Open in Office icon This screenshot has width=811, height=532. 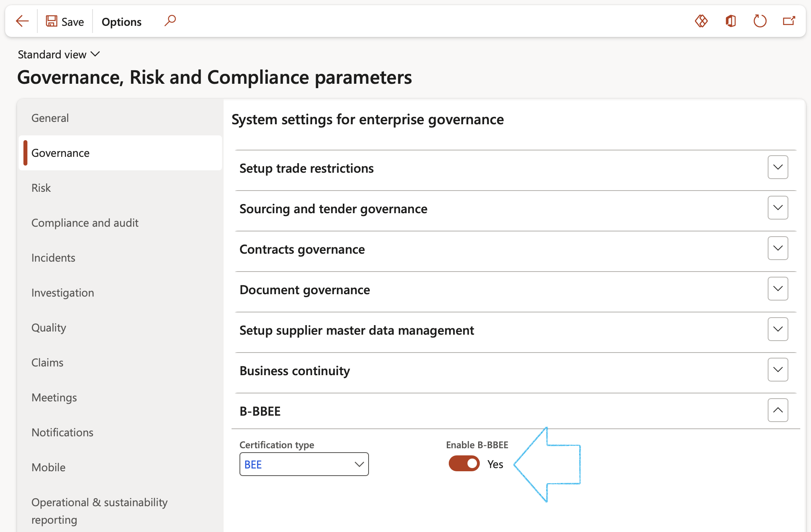[x=731, y=21]
